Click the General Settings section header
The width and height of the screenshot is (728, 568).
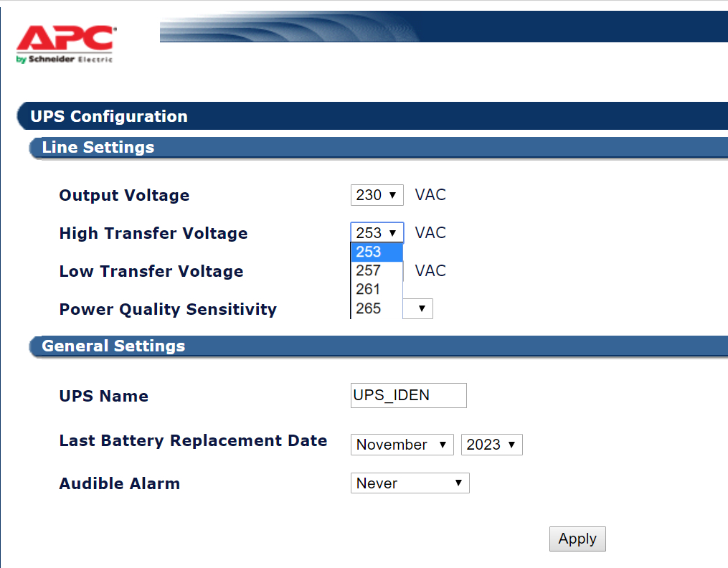coord(113,346)
